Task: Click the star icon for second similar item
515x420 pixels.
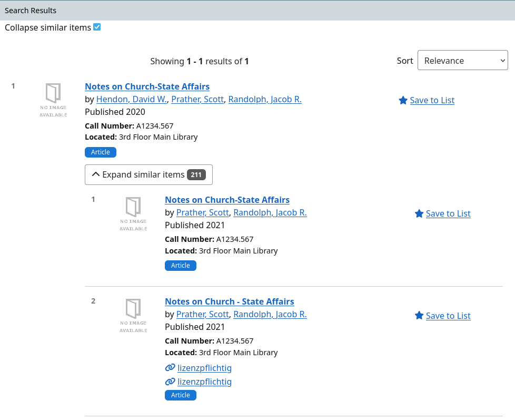Action: [x=419, y=316]
